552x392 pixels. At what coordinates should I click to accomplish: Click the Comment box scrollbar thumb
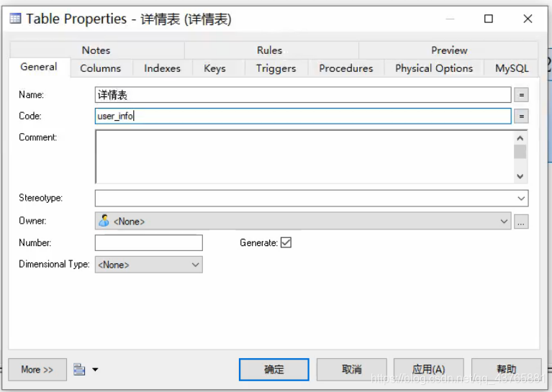pyautogui.click(x=520, y=152)
